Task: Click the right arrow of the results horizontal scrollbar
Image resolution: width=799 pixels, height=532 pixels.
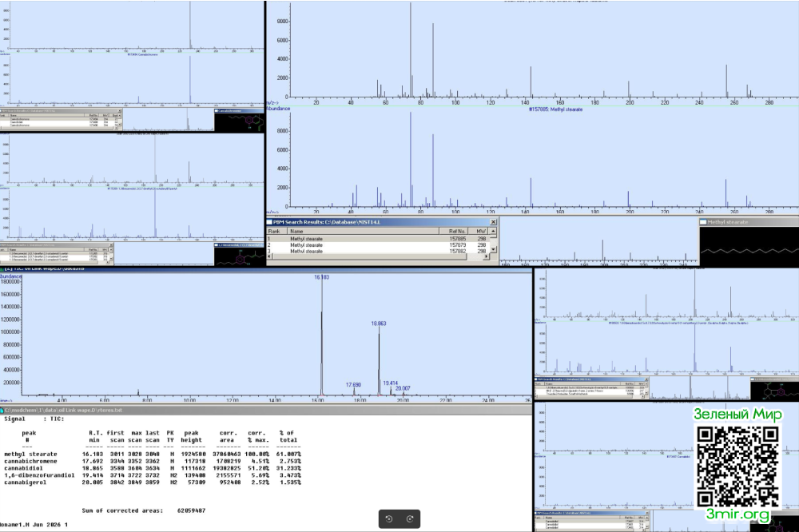Action: coord(486,256)
